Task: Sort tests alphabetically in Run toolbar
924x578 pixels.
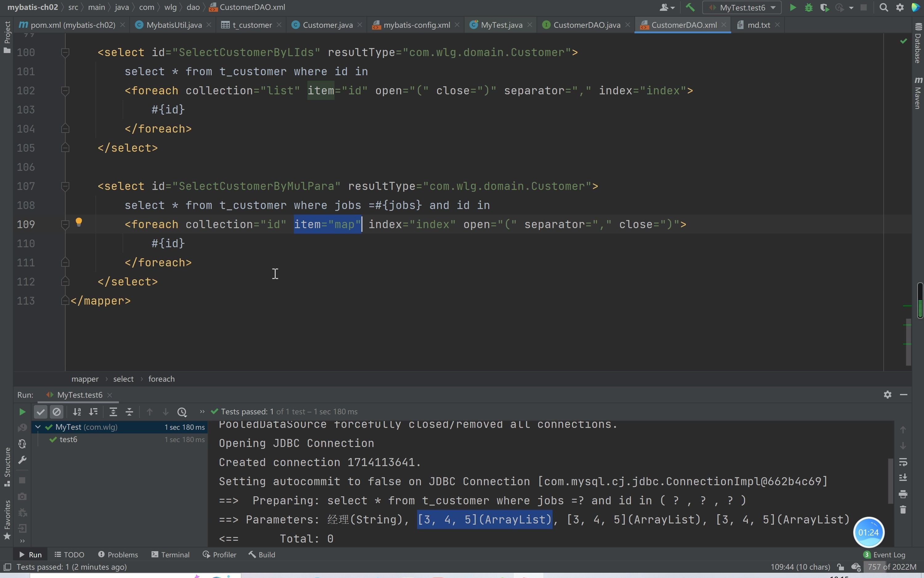Action: pyautogui.click(x=77, y=412)
